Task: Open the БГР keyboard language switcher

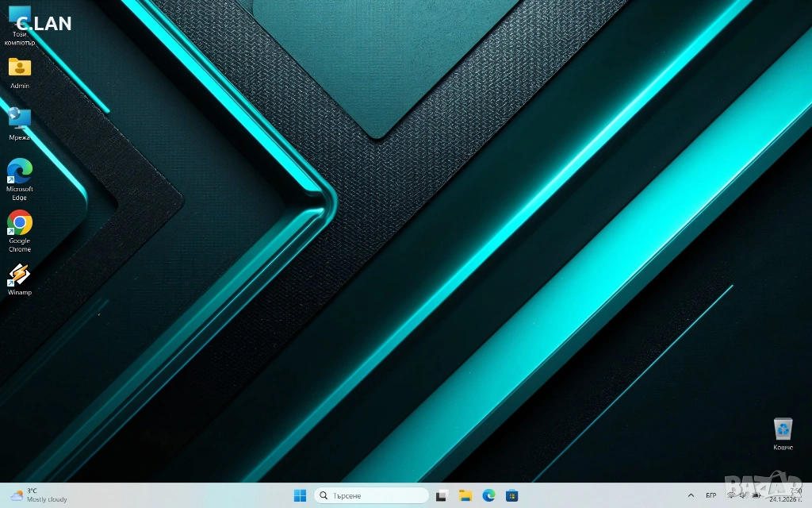Action: [x=710, y=495]
